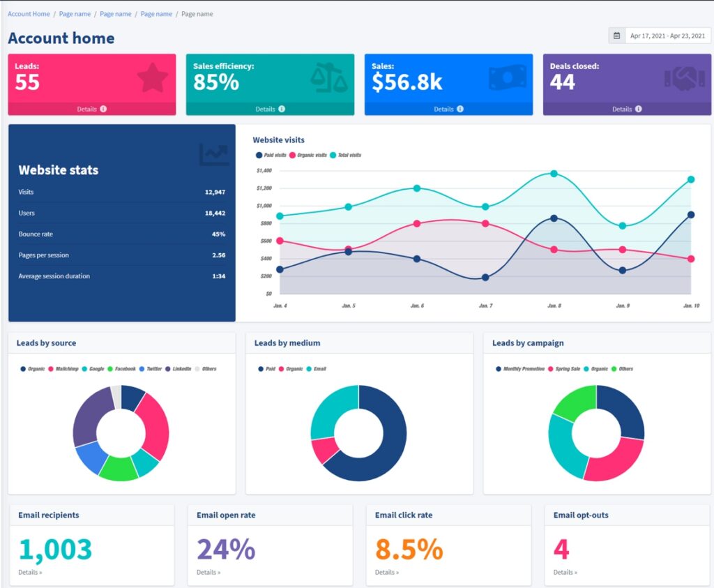Click the chart line icon in Website stats
The width and height of the screenshot is (714, 588).
(x=213, y=155)
